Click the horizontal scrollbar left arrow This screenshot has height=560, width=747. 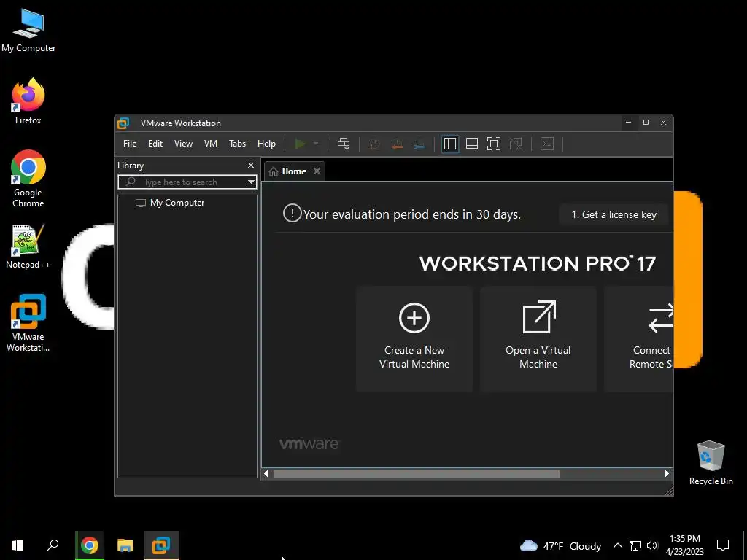pyautogui.click(x=266, y=474)
